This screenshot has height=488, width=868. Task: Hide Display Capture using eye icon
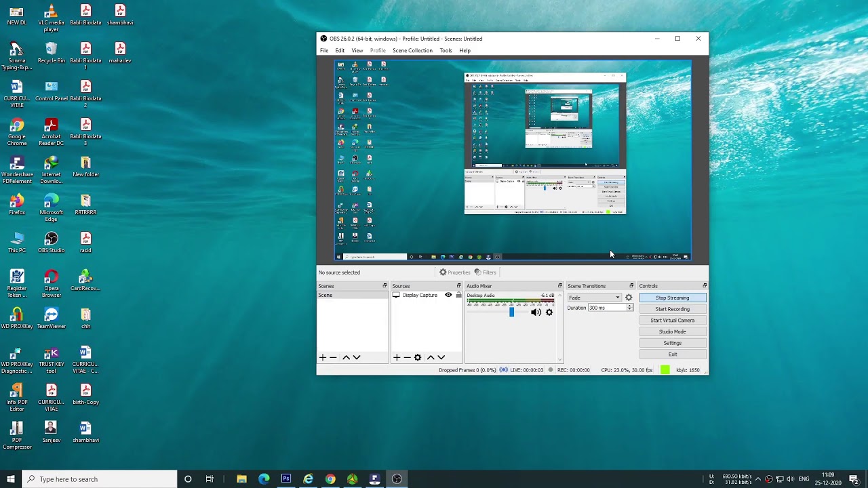click(x=448, y=295)
